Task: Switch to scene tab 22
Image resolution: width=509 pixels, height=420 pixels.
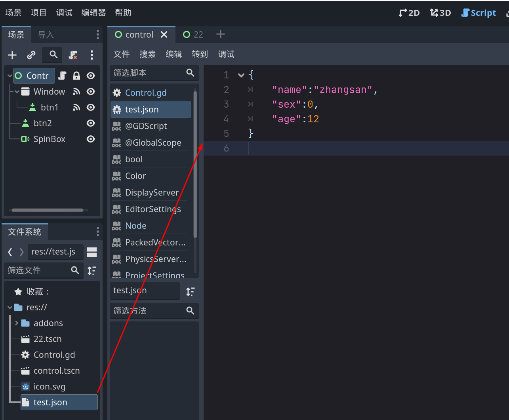Action: (x=193, y=34)
